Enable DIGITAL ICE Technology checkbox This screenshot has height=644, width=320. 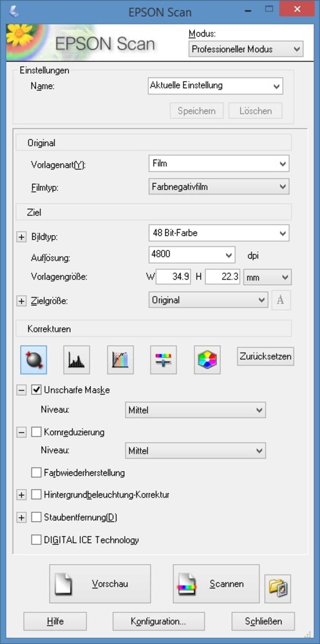point(36,539)
